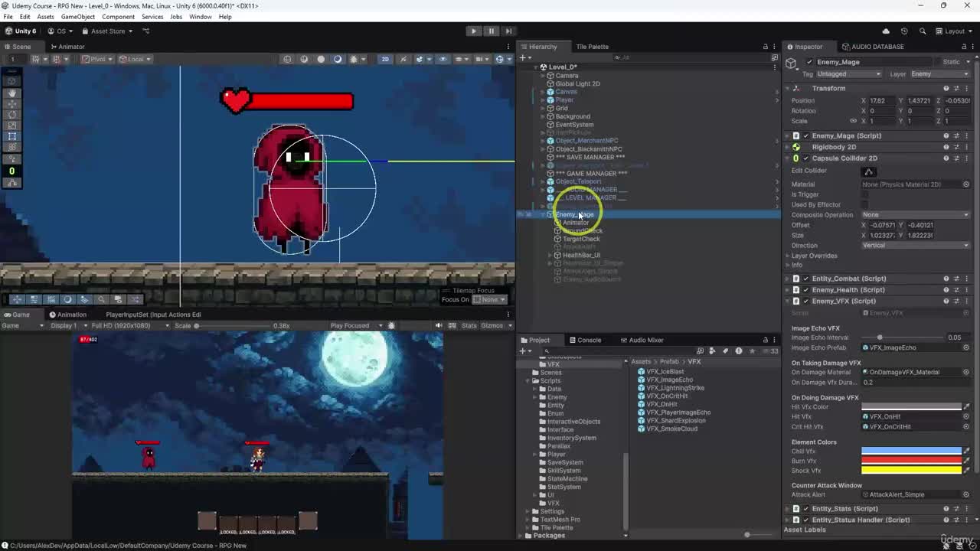Collapse the Transform component
This screenshot has width=980, height=551.
point(788,88)
